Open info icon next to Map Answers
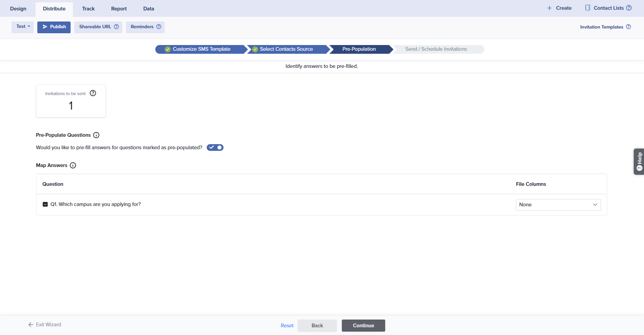The height and width of the screenshot is (335, 644). point(73,165)
